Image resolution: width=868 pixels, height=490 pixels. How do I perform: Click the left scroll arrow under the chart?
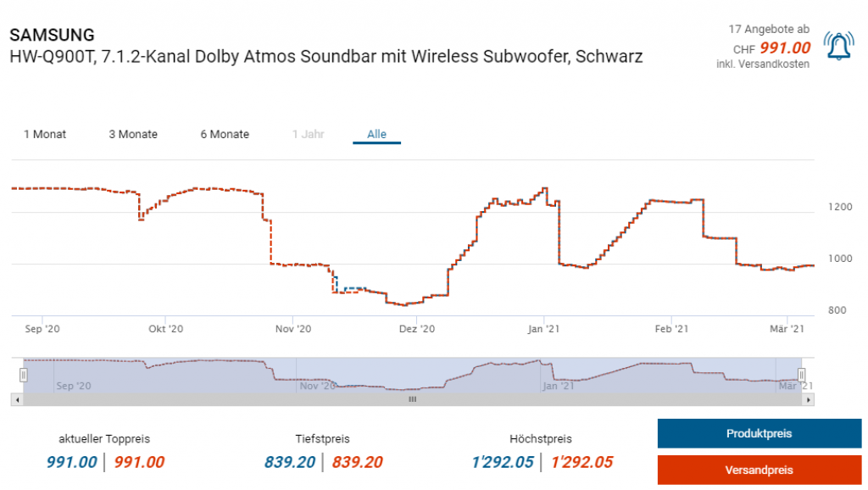[x=15, y=399]
